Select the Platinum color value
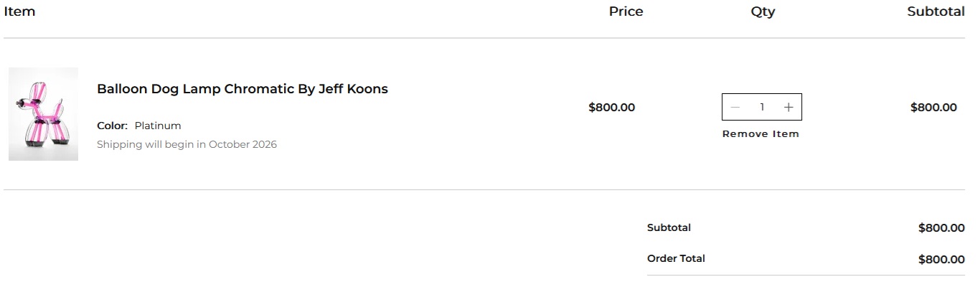 (x=158, y=126)
